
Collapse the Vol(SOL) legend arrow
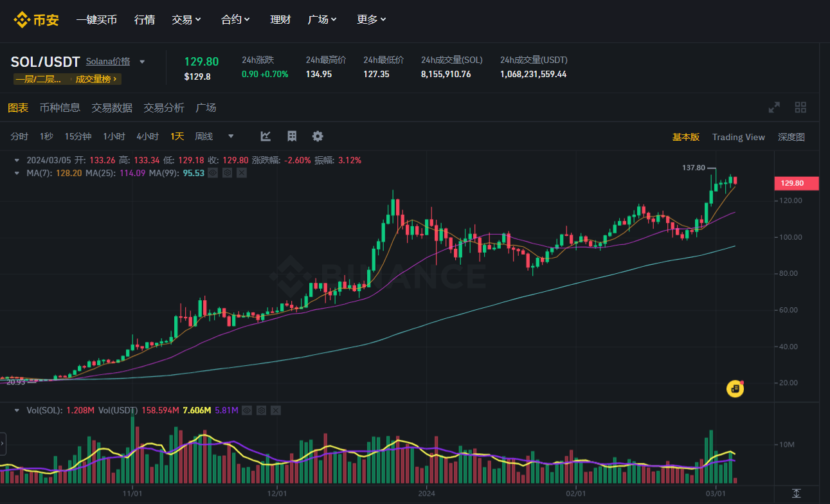pos(17,410)
